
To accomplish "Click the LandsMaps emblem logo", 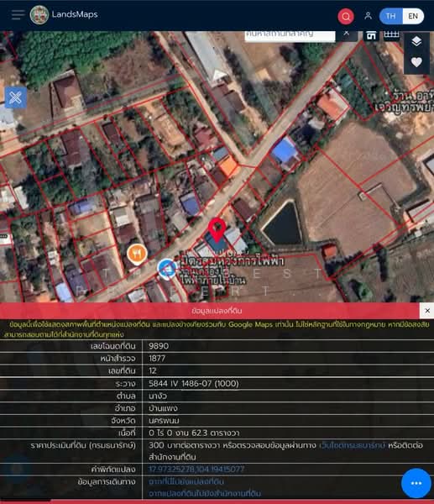I will click(x=39, y=15).
